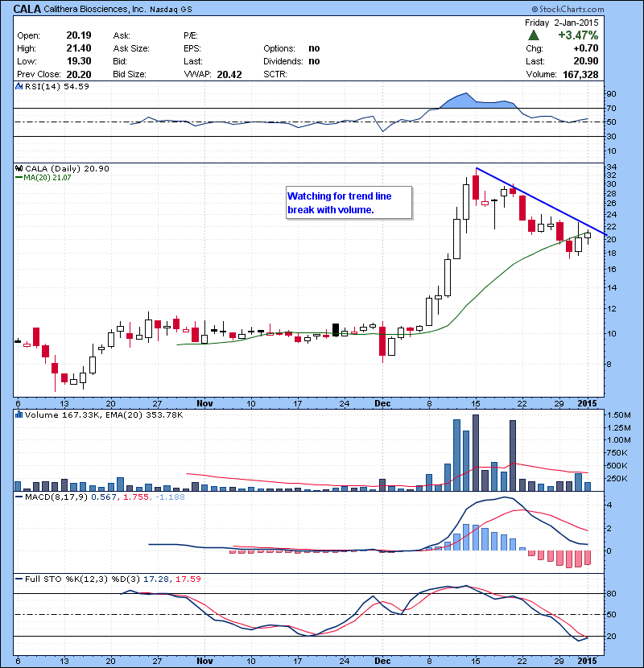Click the Friday 2-Jan-2015 date
This screenshot has height=668, width=644.
561,23
